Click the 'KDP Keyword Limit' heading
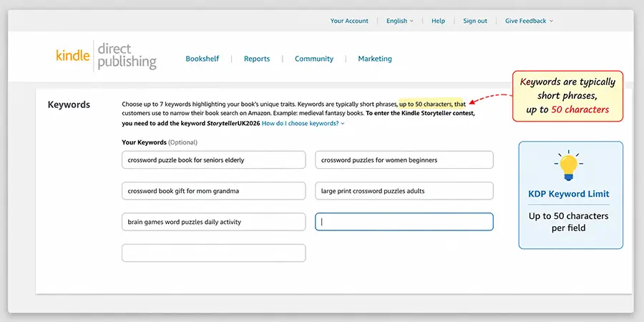Viewport: 644px width, 322px height. pos(568,194)
